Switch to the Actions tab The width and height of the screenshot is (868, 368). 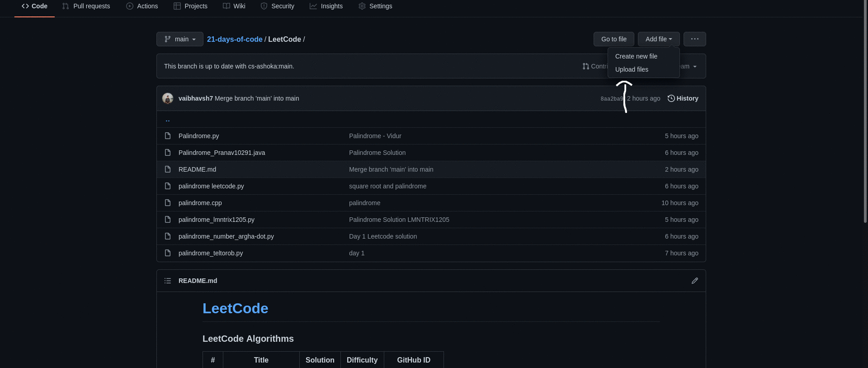click(x=142, y=6)
